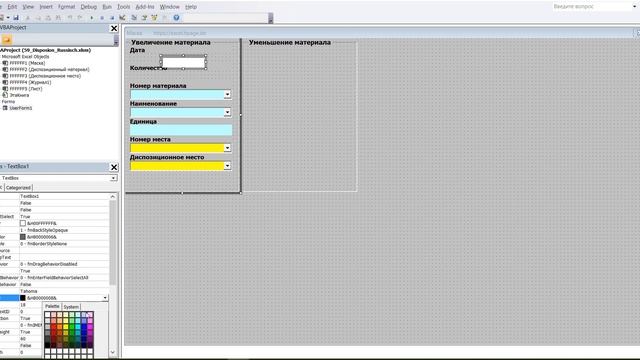640x360 pixels.
Task: Click the Undo icon in toolbar
Action: [x=69, y=18]
